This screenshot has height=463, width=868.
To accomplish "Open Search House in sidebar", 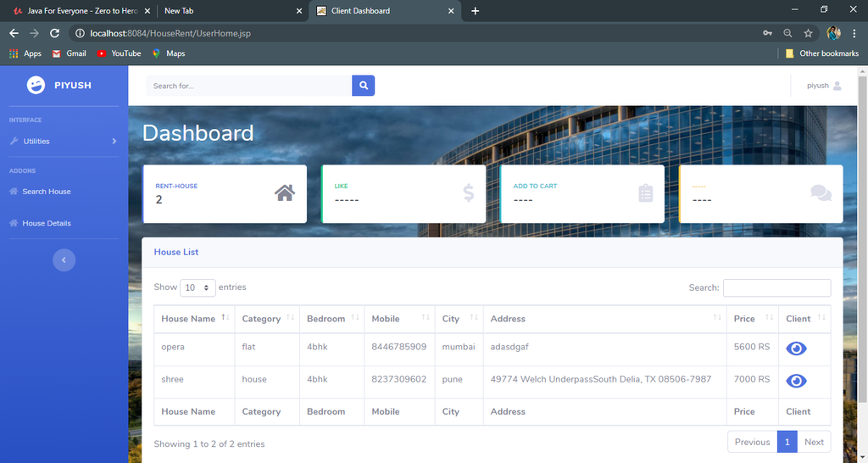I will click(x=47, y=191).
